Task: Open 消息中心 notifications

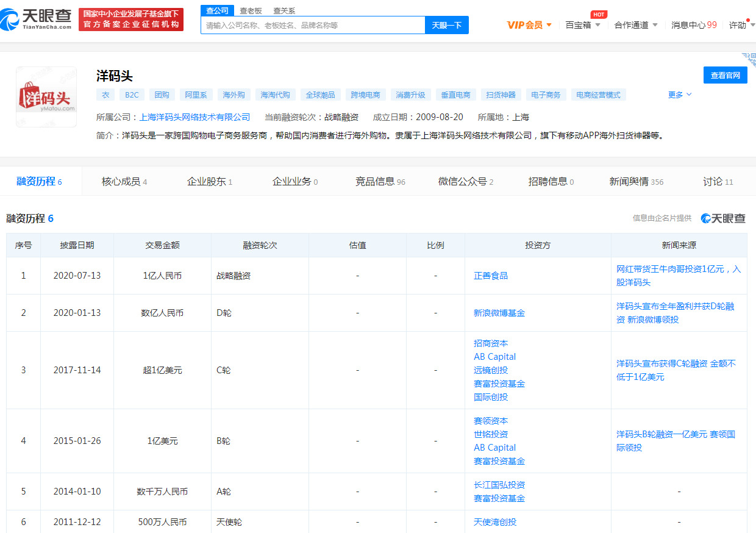Action: tap(694, 25)
